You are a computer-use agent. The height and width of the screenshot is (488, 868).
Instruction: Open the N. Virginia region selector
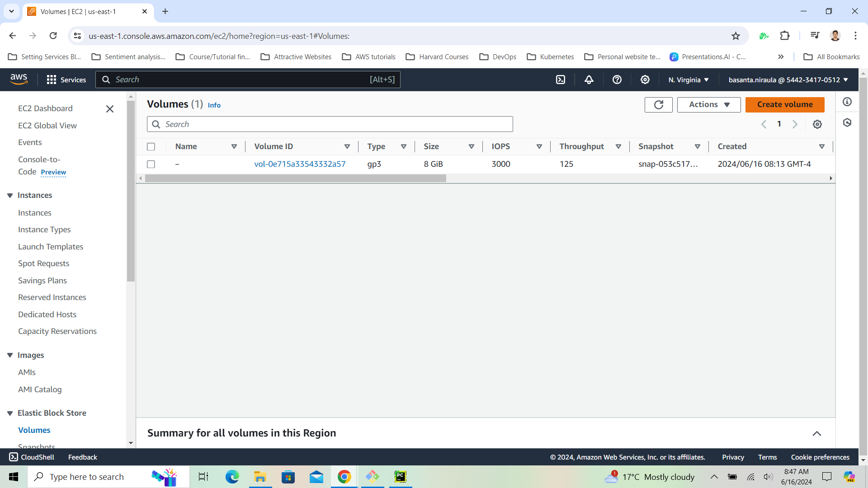click(688, 80)
